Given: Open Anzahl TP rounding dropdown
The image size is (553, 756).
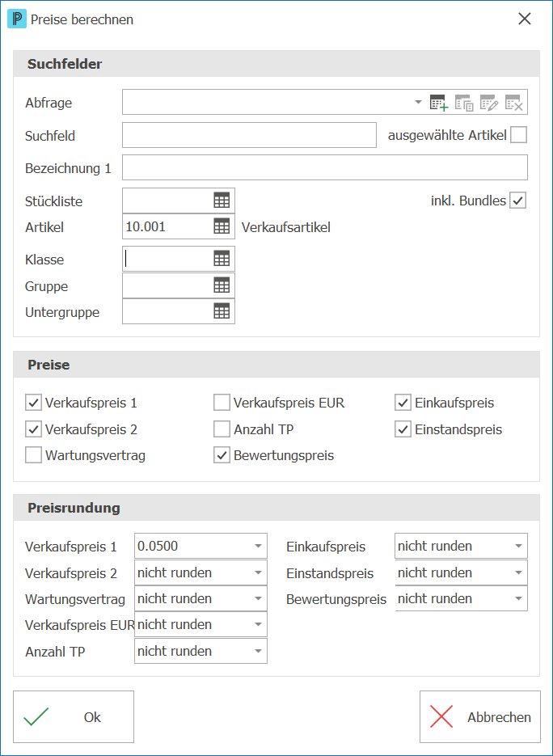Looking at the screenshot, I should (x=259, y=652).
